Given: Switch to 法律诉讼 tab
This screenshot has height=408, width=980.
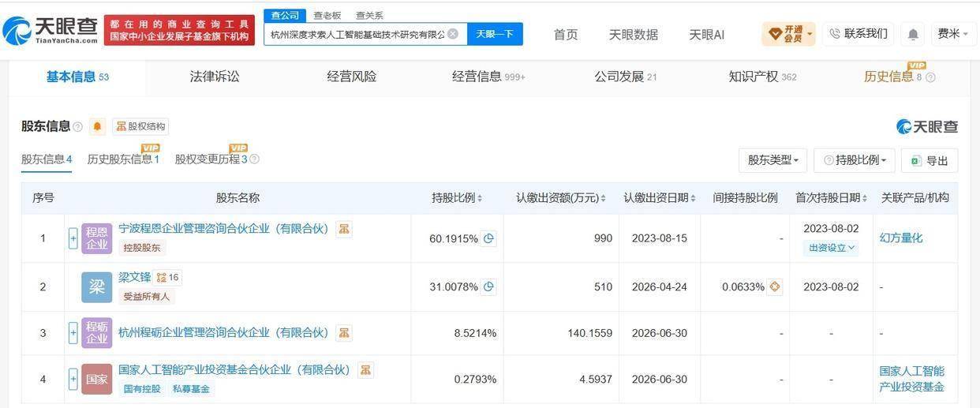Looking at the screenshot, I should [215, 77].
